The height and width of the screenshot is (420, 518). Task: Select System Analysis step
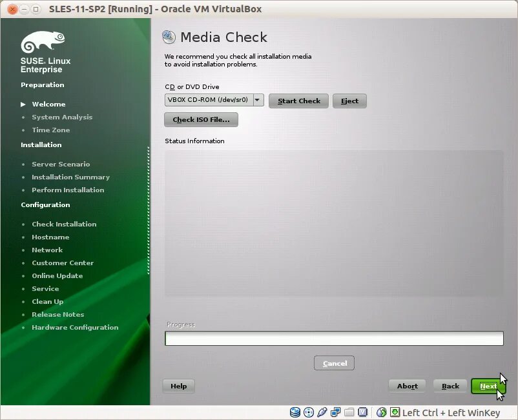pyautogui.click(x=62, y=117)
